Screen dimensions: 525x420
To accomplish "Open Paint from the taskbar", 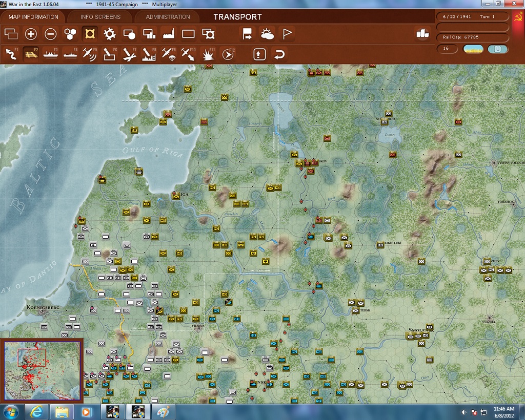I will 164,412.
